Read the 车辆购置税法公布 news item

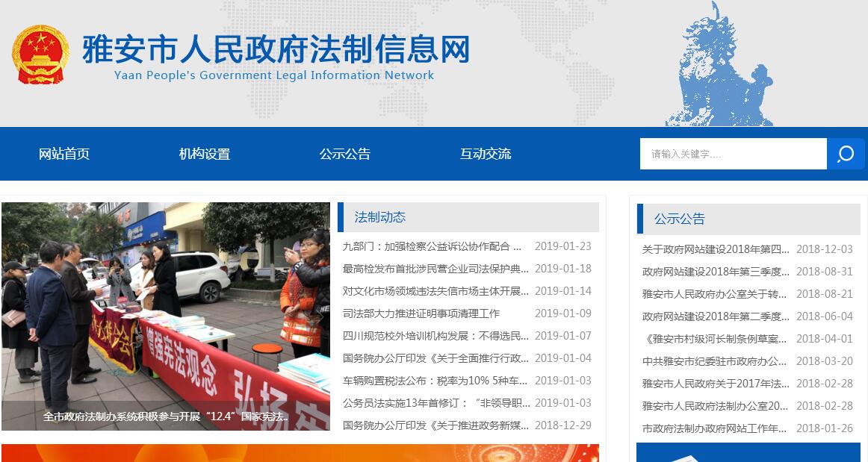tap(435, 381)
